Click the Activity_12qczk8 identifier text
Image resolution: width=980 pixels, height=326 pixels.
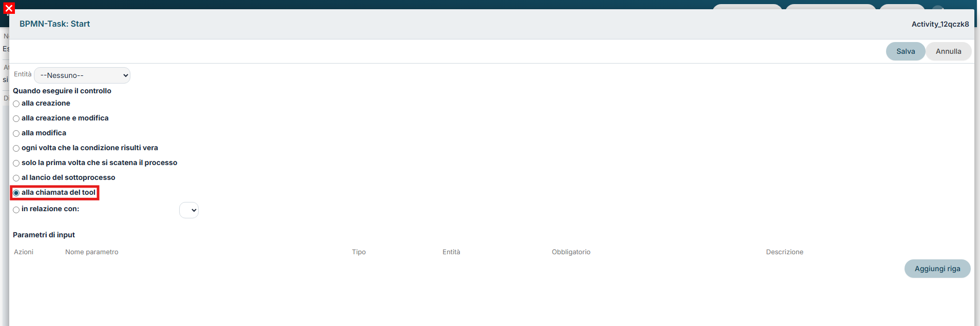940,24
